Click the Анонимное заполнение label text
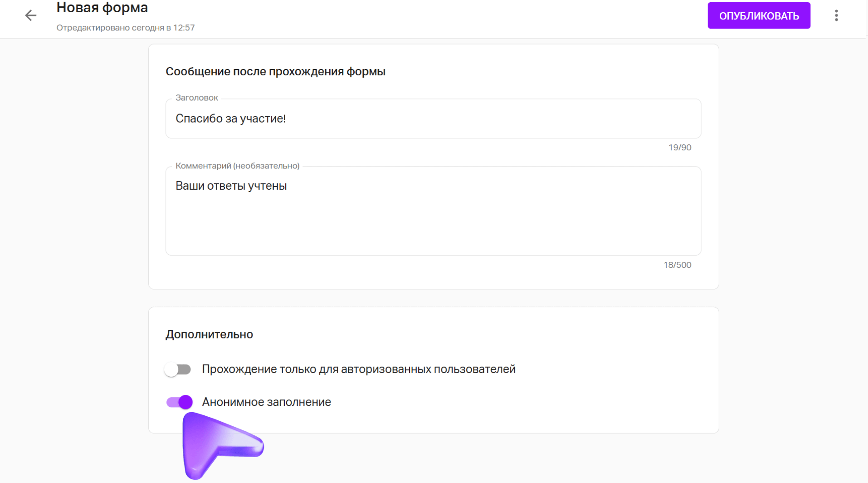 (266, 402)
